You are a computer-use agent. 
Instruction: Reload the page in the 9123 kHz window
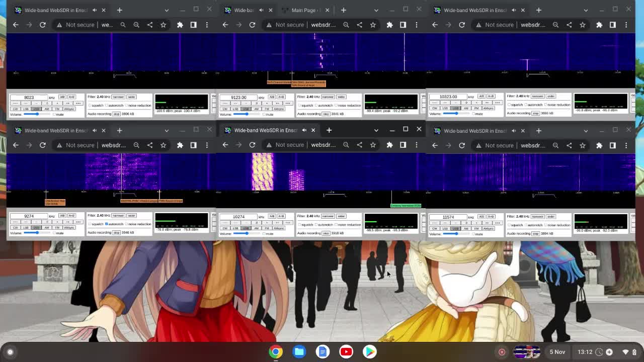253,25
